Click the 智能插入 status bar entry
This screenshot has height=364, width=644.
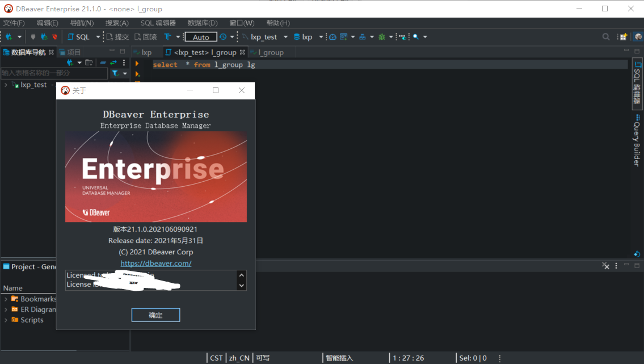[339, 358]
